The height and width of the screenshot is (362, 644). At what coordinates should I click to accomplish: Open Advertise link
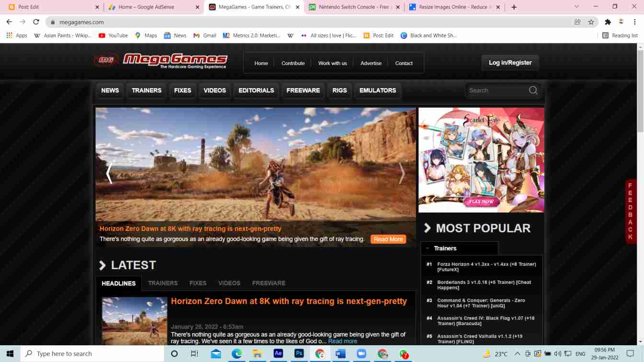[371, 63]
